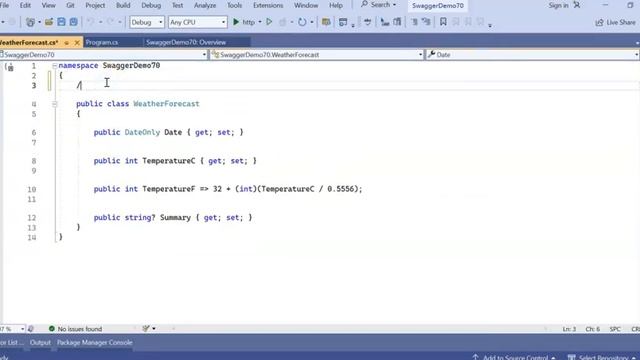The height and width of the screenshot is (360, 640).
Task: Click the step toolbar icon left of comment icons
Action: pos(367,22)
